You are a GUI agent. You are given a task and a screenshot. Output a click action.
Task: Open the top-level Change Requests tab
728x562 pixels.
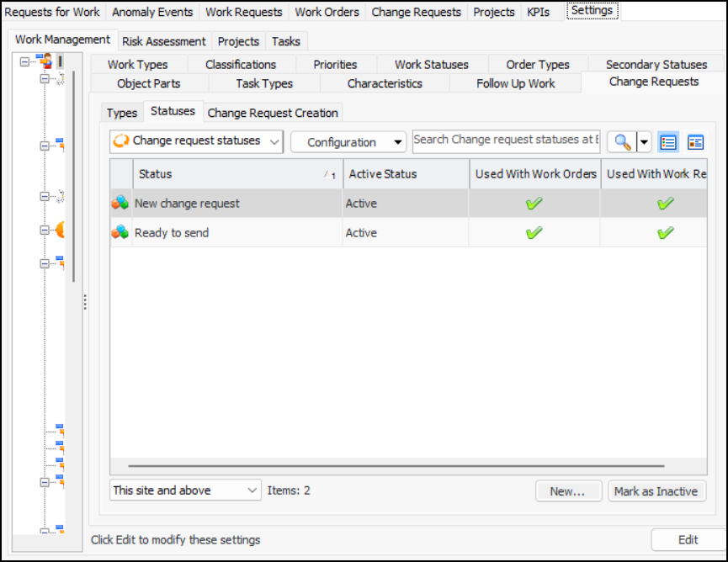(x=416, y=12)
